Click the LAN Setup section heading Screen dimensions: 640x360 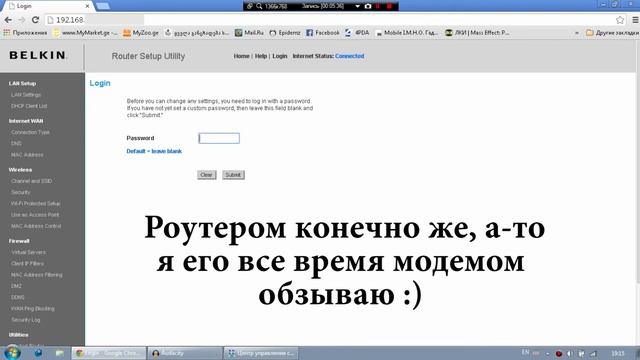point(22,83)
